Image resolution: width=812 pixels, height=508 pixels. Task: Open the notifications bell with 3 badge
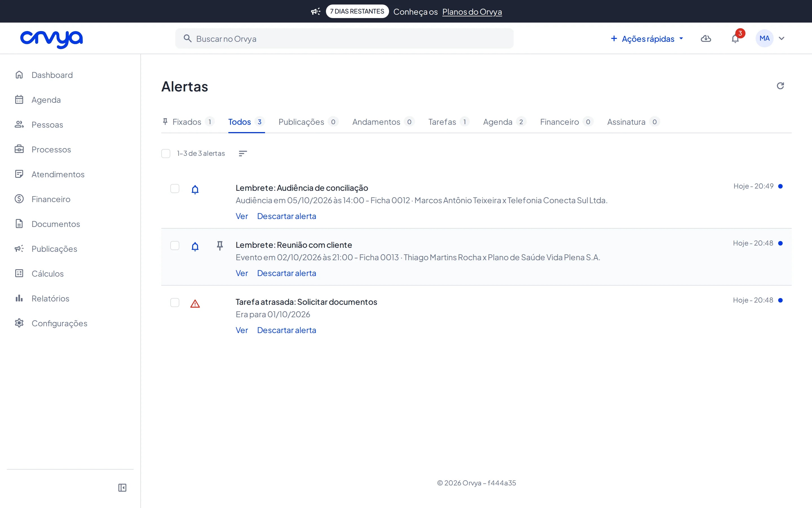tap(735, 39)
